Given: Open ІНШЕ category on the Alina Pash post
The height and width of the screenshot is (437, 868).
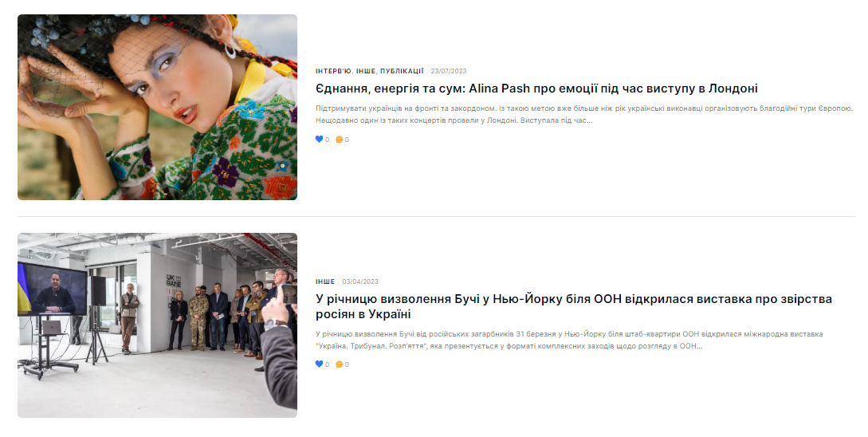Looking at the screenshot, I should click(365, 71).
